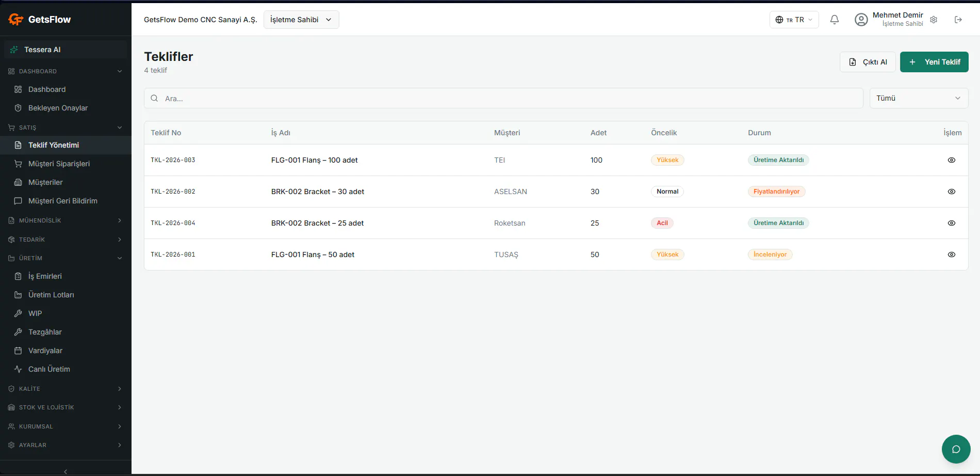
Task: Click FLG-001 Flanş – 100 adet
Action: pyautogui.click(x=315, y=160)
